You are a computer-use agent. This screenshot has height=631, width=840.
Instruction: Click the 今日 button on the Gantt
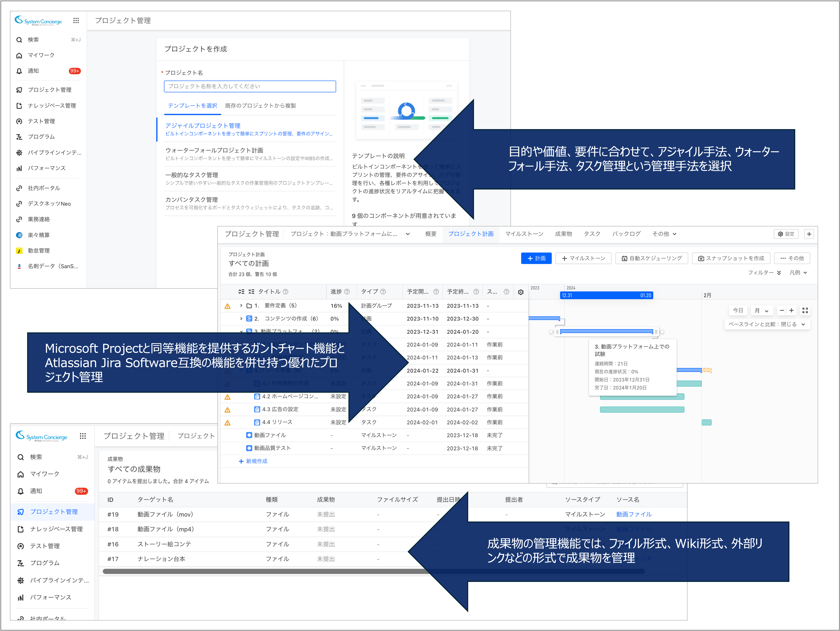click(738, 311)
